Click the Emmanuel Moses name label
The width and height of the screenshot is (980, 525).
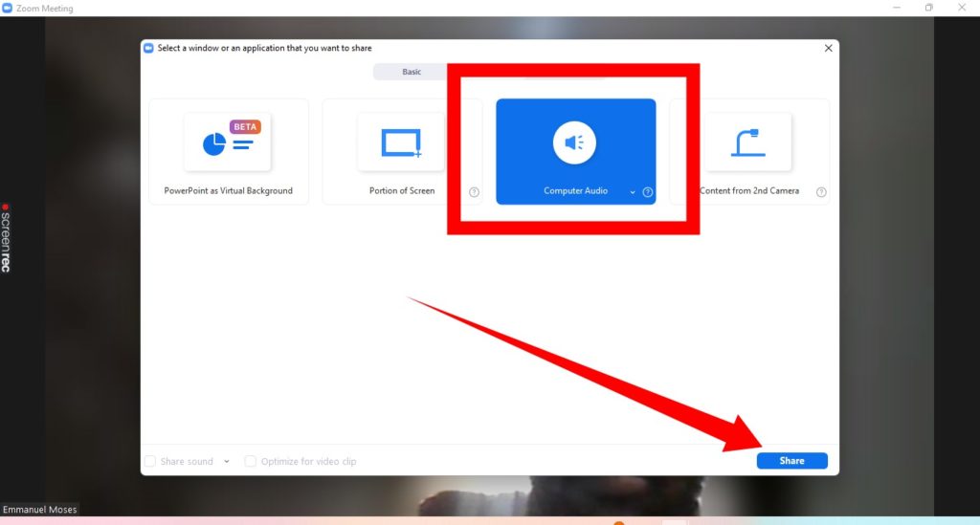pyautogui.click(x=39, y=510)
